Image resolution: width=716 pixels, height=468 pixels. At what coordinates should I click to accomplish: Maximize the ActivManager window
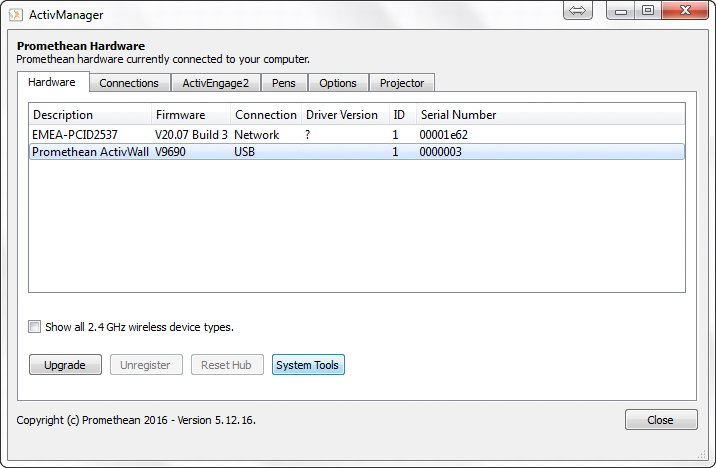pyautogui.click(x=648, y=10)
